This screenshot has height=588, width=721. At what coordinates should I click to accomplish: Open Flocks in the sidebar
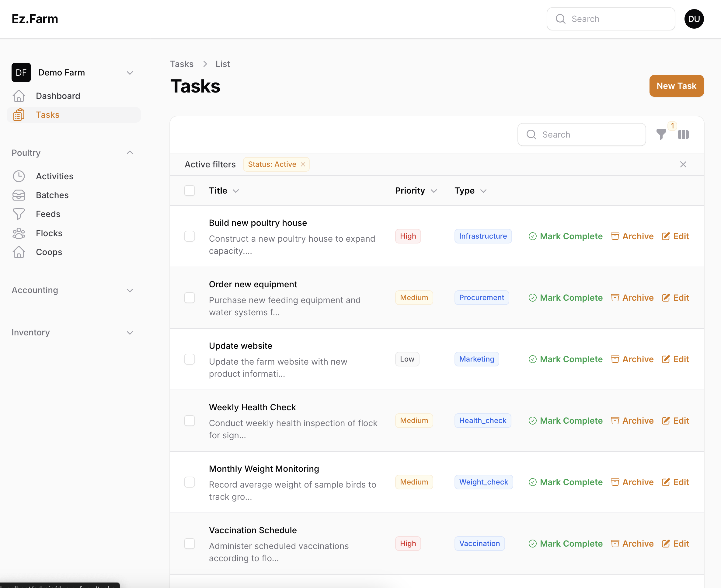click(73, 233)
